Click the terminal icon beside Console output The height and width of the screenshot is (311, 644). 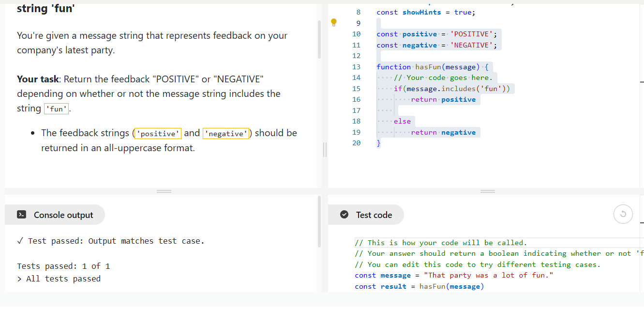pos(21,215)
